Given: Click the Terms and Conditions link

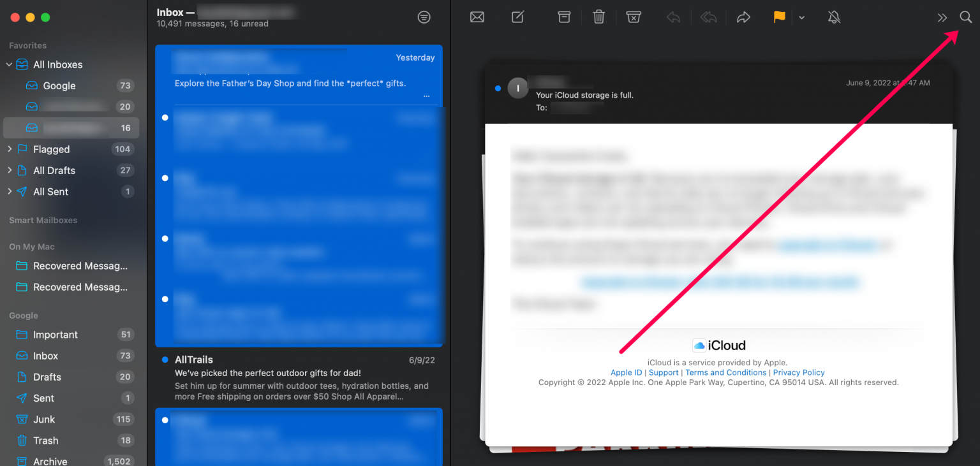Looking at the screenshot, I should [726, 372].
